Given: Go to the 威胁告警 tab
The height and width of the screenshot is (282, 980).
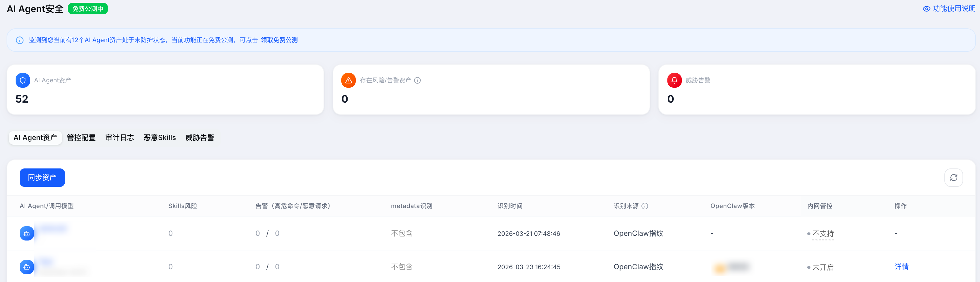Looking at the screenshot, I should coord(200,138).
